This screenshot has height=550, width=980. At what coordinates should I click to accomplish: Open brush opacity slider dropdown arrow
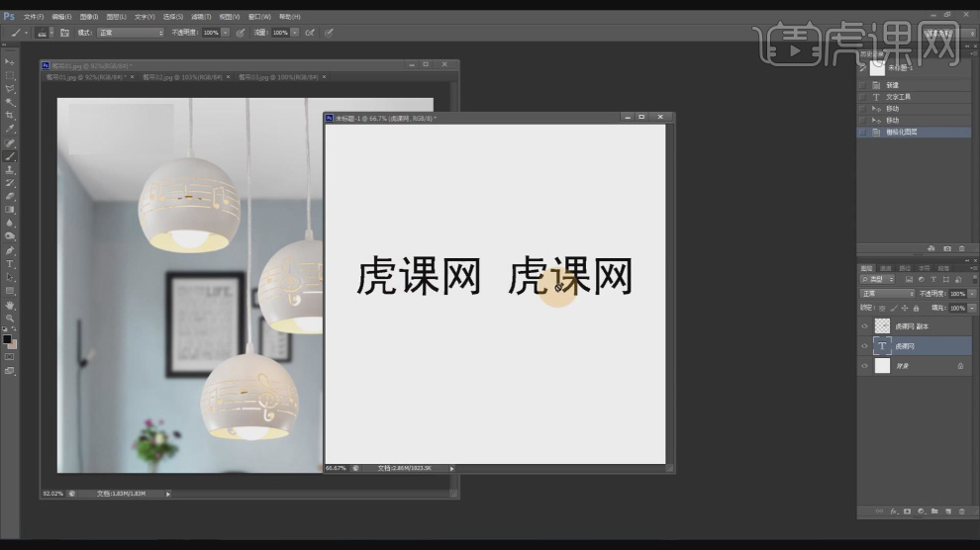coord(225,33)
